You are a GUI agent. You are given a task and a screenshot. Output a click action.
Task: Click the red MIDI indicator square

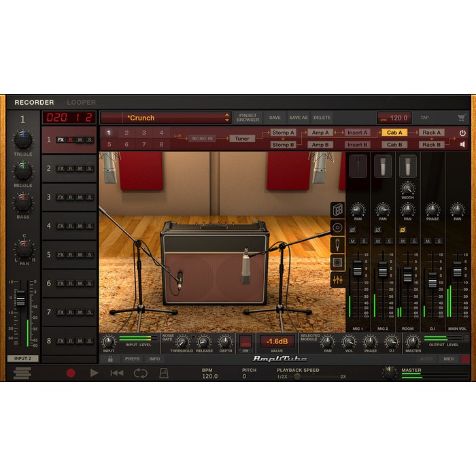pyautogui.click(x=465, y=359)
